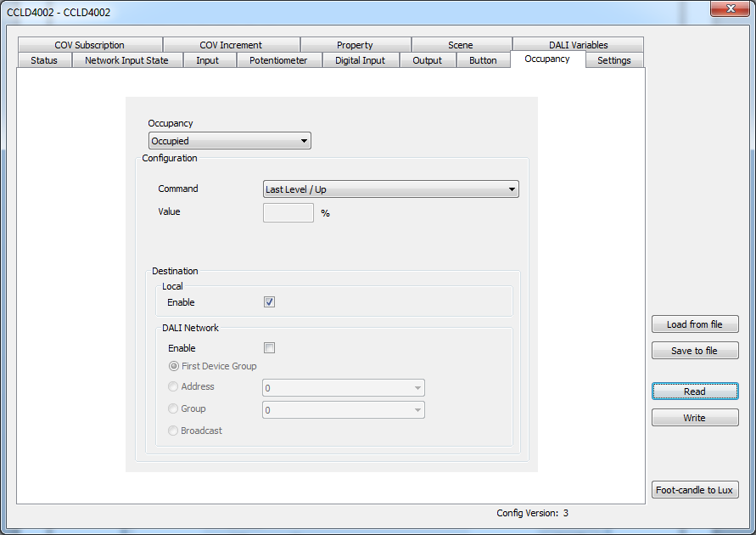756x535 pixels.
Task: Toggle the Local Enable checkbox
Action: (x=270, y=302)
